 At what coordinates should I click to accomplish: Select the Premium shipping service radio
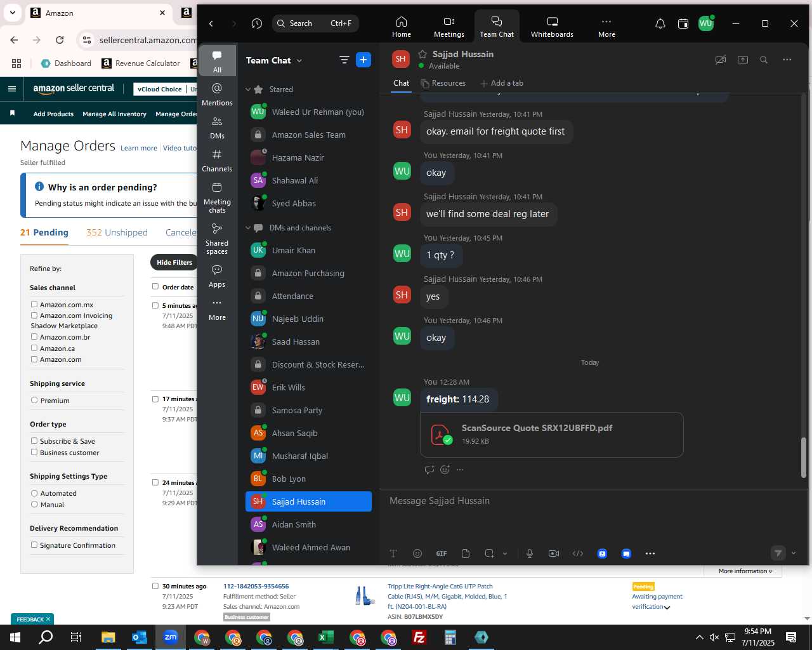click(34, 401)
